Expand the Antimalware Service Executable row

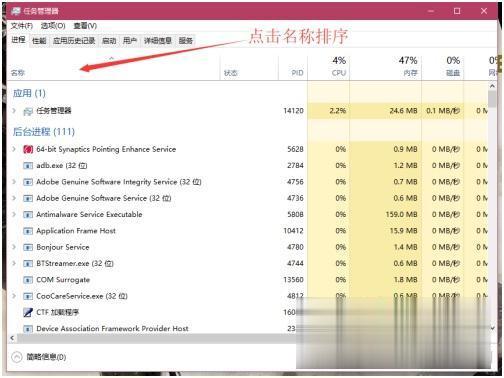point(14,214)
